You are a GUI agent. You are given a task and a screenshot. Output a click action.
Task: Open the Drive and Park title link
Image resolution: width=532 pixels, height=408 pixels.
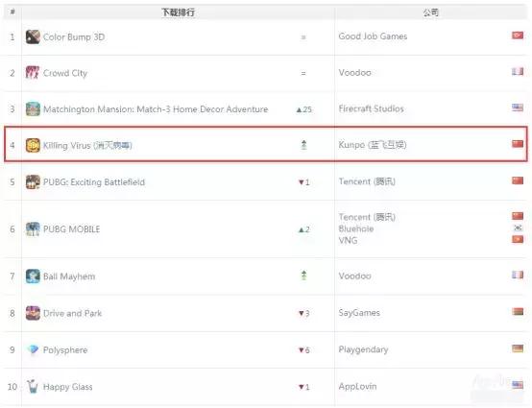[73, 313]
